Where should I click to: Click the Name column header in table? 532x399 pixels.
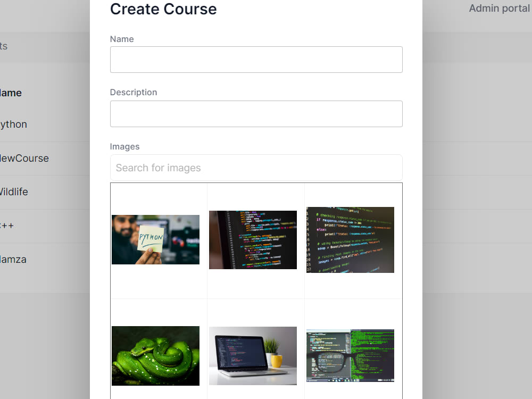click(x=10, y=93)
